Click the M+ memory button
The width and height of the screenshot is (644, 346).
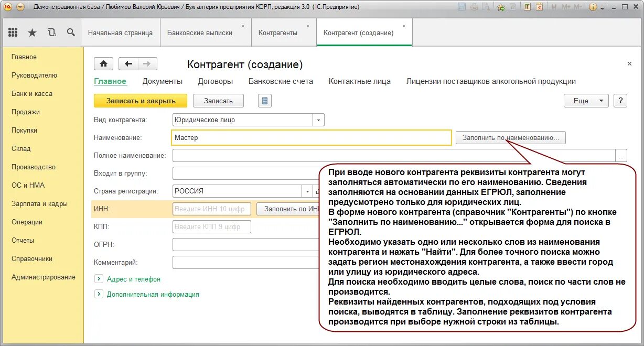coord(566,7)
